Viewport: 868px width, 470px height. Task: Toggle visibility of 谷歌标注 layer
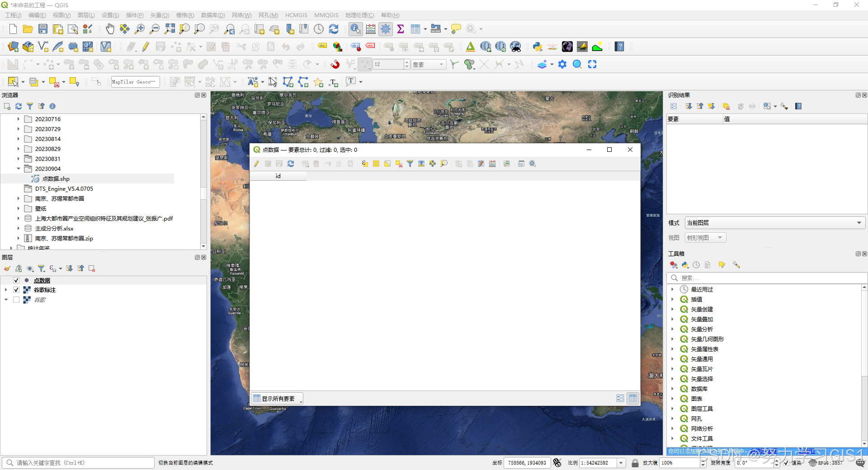point(16,290)
